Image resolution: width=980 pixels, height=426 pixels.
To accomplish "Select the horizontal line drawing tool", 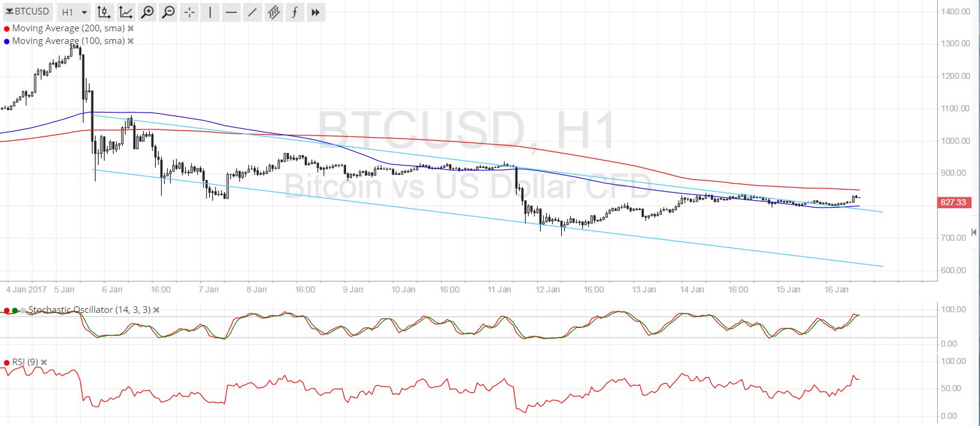I will click(x=231, y=12).
